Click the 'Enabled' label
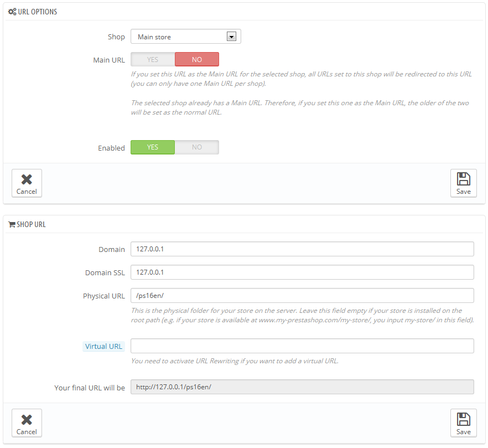 click(111, 148)
